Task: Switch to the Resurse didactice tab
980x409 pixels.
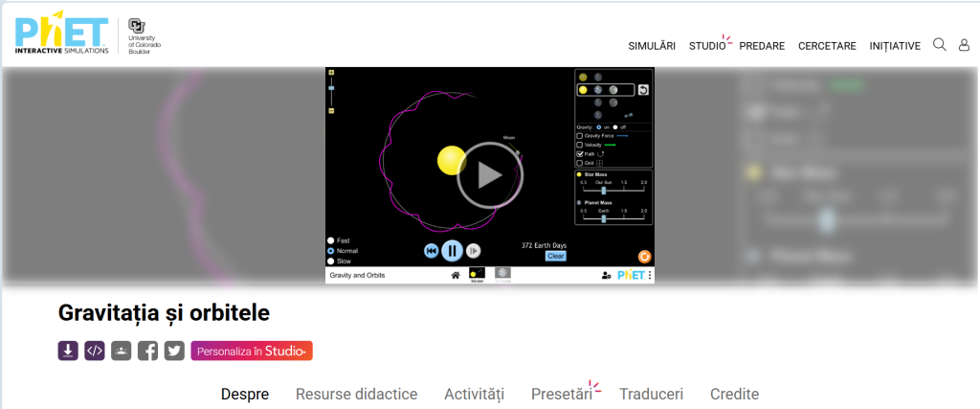Action: pyautogui.click(x=356, y=394)
